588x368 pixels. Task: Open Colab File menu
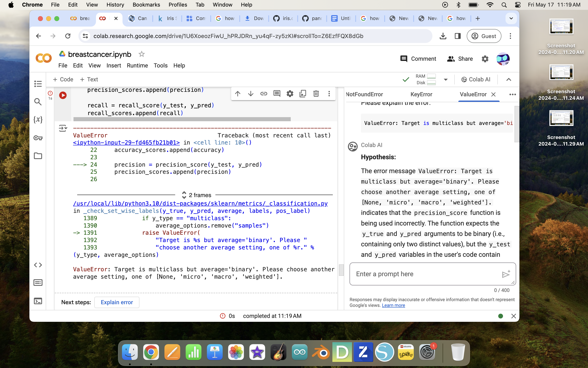(x=63, y=65)
